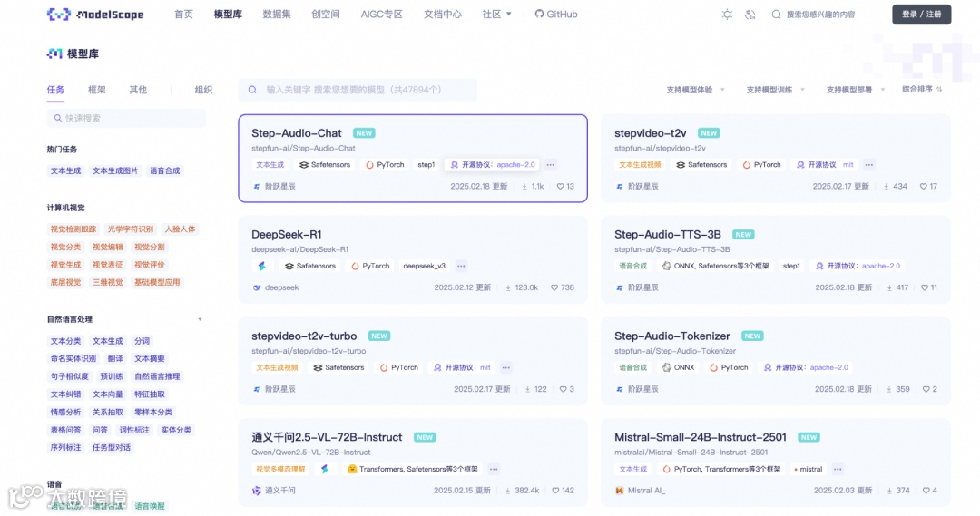Click the ellipsis on the stepvideo-t2v card
The width and height of the screenshot is (980, 516).
pyautogui.click(x=868, y=165)
